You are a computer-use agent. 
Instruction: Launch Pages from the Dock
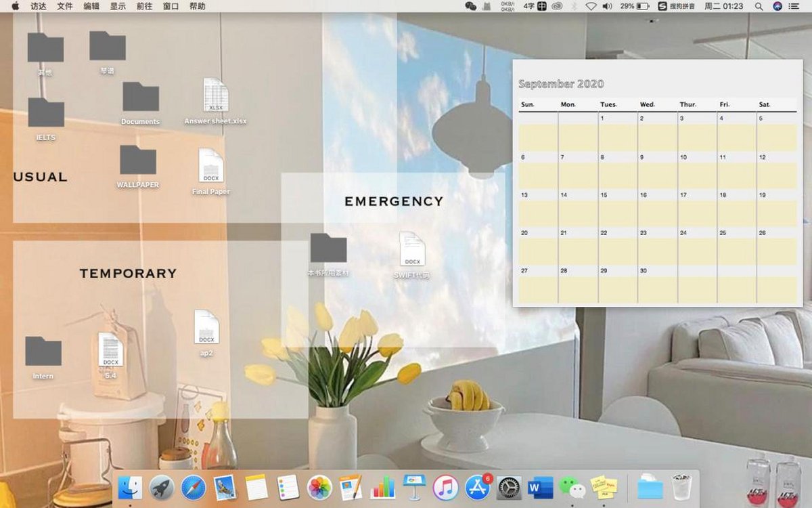[351, 487]
